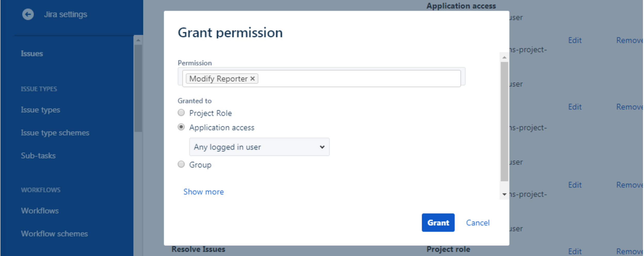Image resolution: width=644 pixels, height=256 pixels.
Task: Click the dialog scrollbar up arrow
Action: coord(504,57)
